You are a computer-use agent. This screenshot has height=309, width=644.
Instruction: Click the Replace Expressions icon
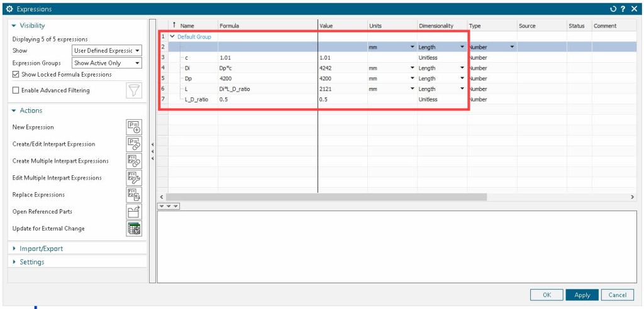pos(134,195)
